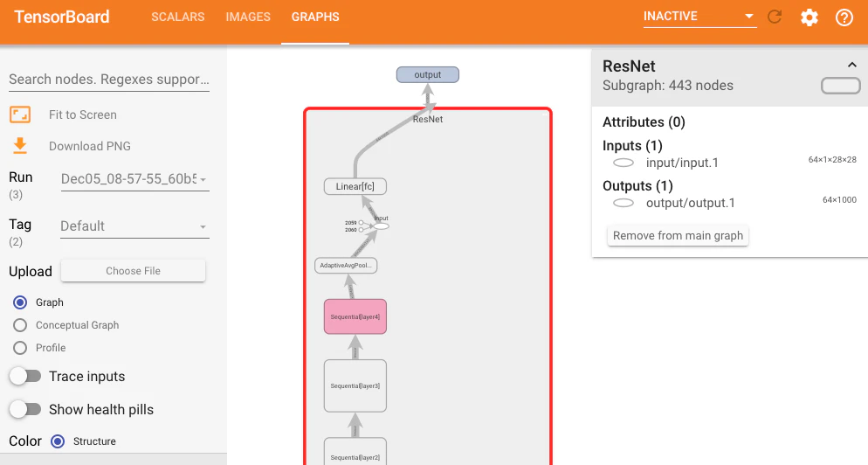The width and height of the screenshot is (868, 465).
Task: Click output/output.1 text in Outputs list
Action: click(x=691, y=203)
